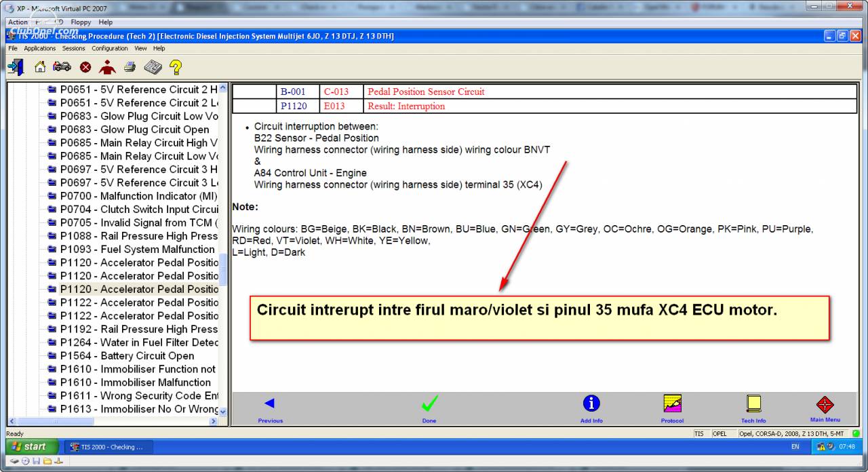
Task: Click the taskbar clock showing 07:48
Action: point(847,447)
